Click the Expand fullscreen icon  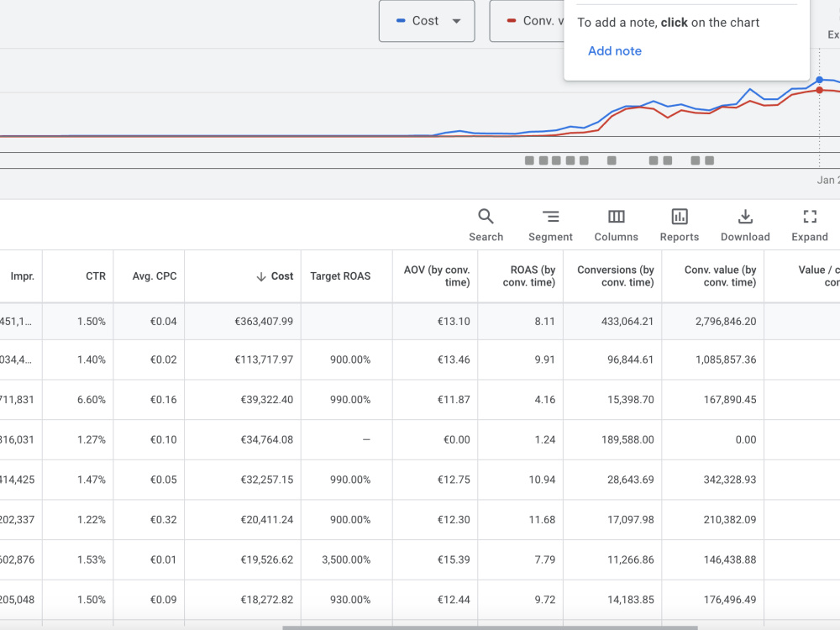coord(810,217)
